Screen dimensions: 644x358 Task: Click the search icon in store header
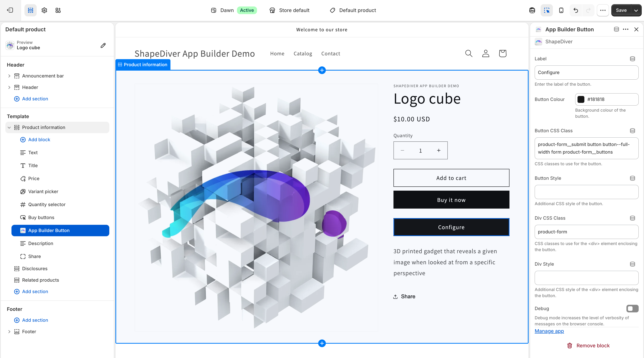click(469, 53)
